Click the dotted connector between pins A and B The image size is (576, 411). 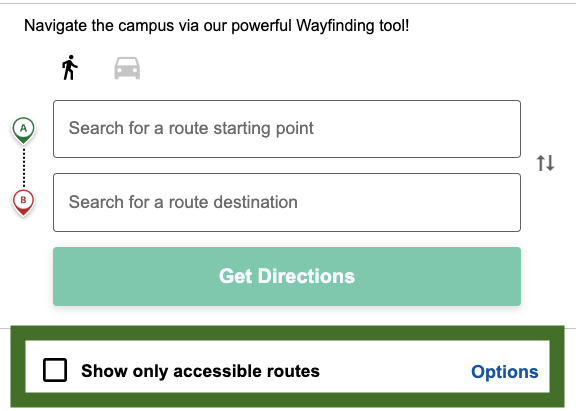[24, 167]
